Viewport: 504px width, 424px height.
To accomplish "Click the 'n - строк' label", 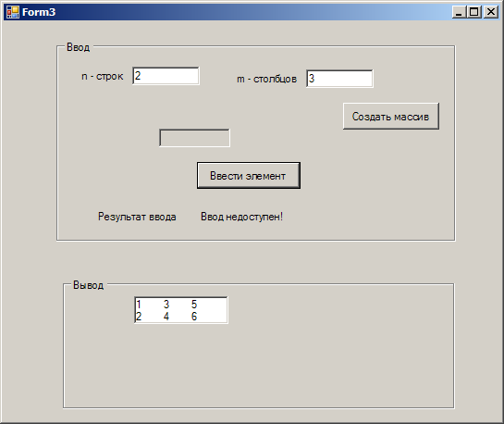I will [x=103, y=76].
